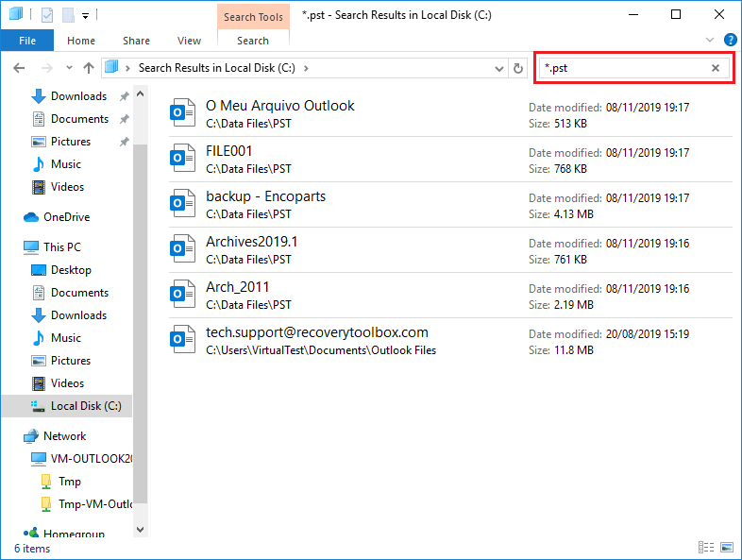Click the Outlook icon for Arch_2011 file
Screen dimensions: 742x560
[x=181, y=294]
